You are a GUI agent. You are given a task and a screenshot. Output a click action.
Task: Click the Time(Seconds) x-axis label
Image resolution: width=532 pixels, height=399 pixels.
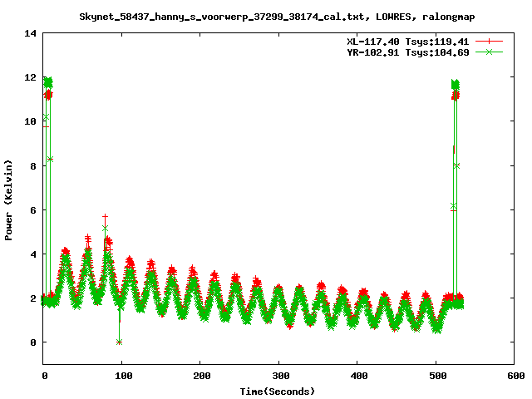[277, 392]
